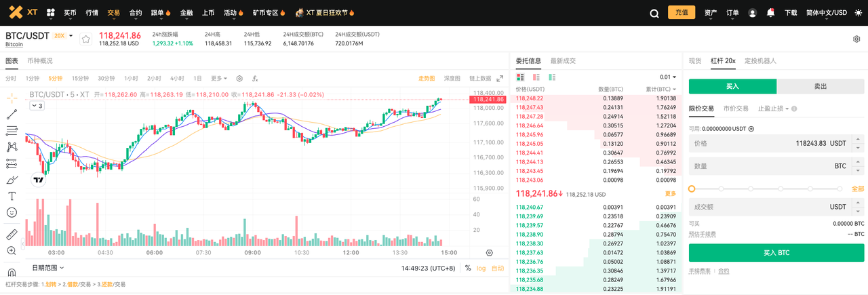Set amount slider to 全部
868x295 pixels.
click(x=857, y=189)
